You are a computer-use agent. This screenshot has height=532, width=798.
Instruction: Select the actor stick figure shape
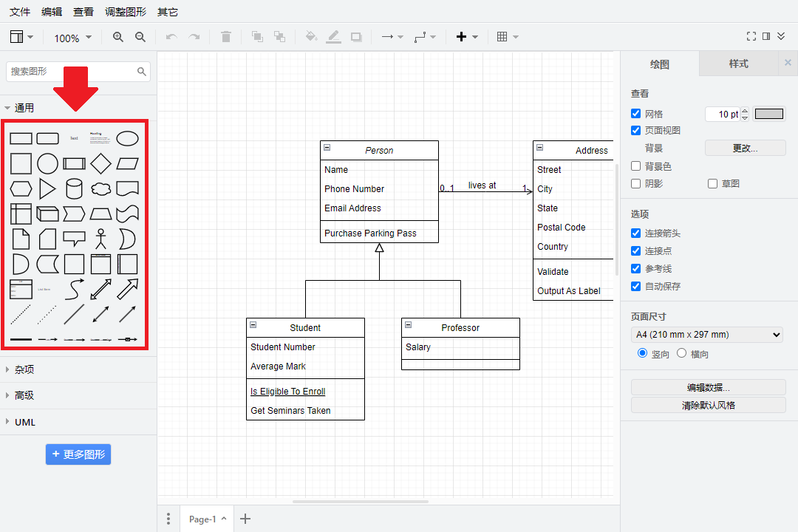coord(100,238)
